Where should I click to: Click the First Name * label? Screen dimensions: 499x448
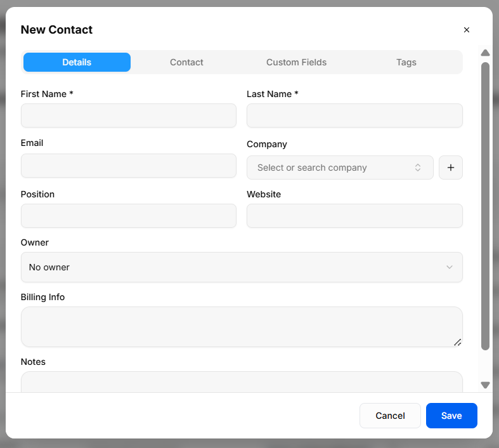pos(47,94)
